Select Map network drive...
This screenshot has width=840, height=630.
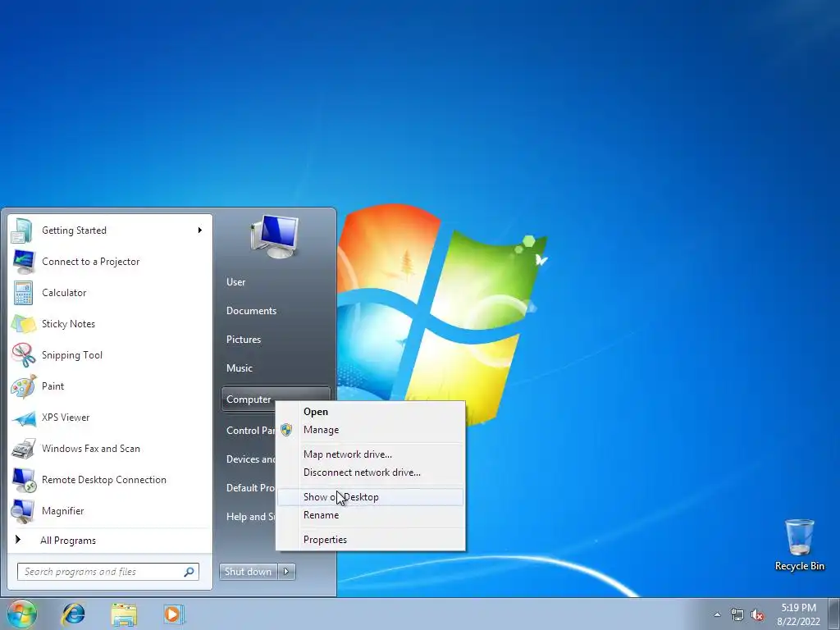[371, 454]
